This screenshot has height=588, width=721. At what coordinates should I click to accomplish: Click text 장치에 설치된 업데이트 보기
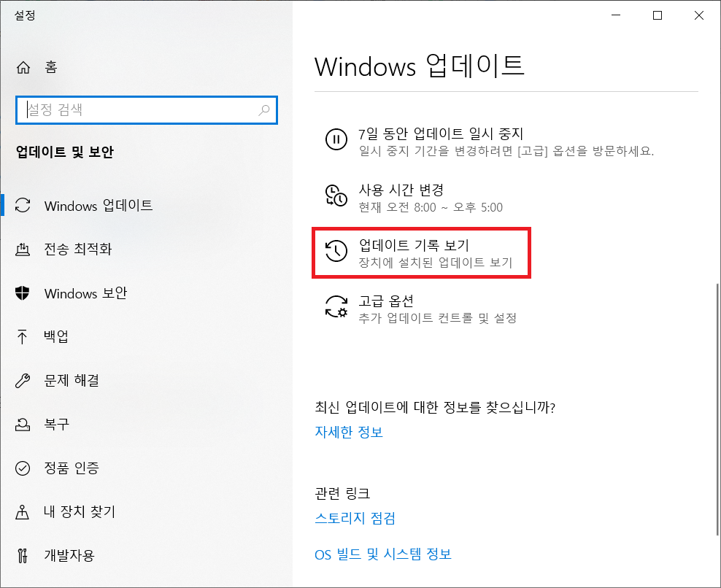435,263
